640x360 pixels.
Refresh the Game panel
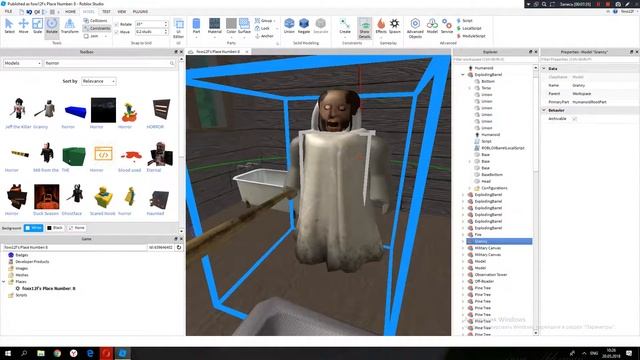pos(179,247)
